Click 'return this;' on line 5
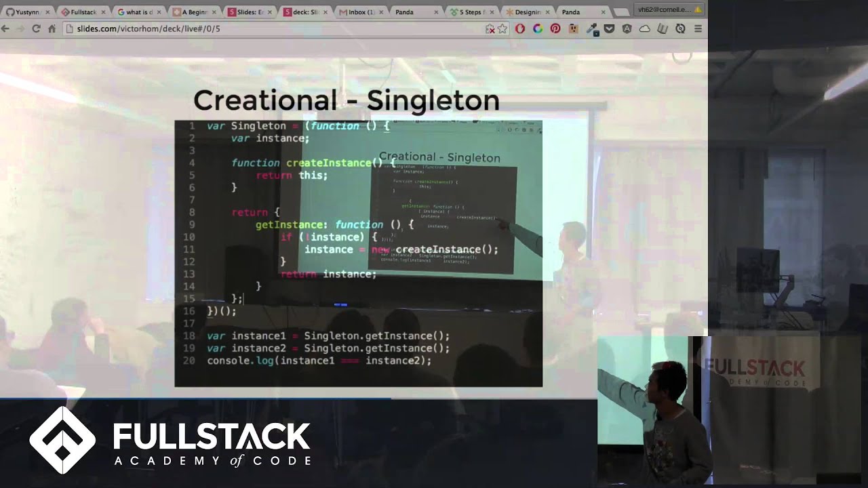868x488 pixels. click(x=292, y=175)
